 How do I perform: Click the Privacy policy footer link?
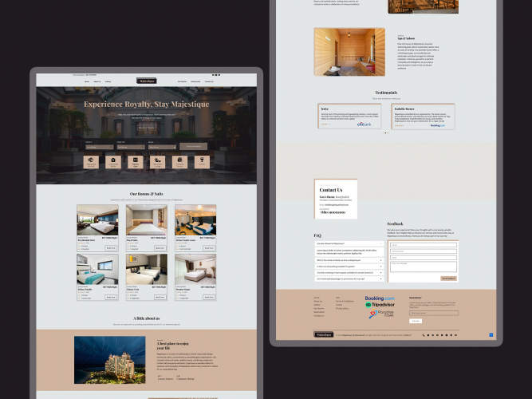click(x=342, y=308)
